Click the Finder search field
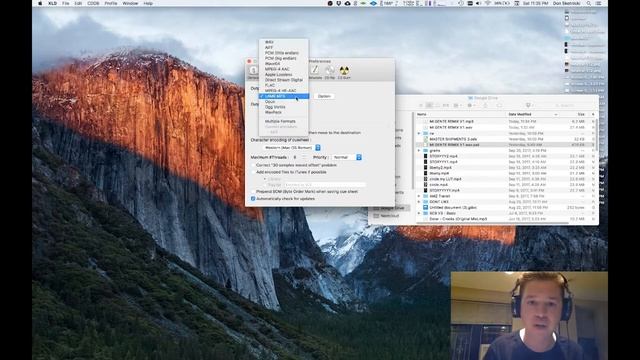640x360 pixels. [x=570, y=105]
